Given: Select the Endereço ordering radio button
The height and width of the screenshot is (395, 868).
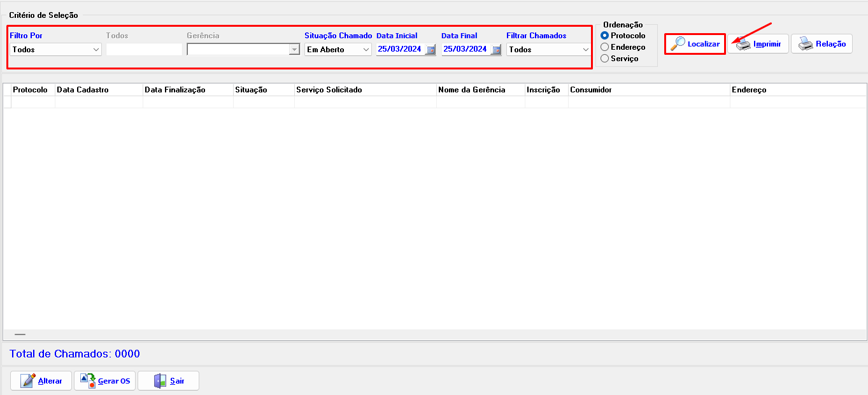Looking at the screenshot, I should click(604, 47).
